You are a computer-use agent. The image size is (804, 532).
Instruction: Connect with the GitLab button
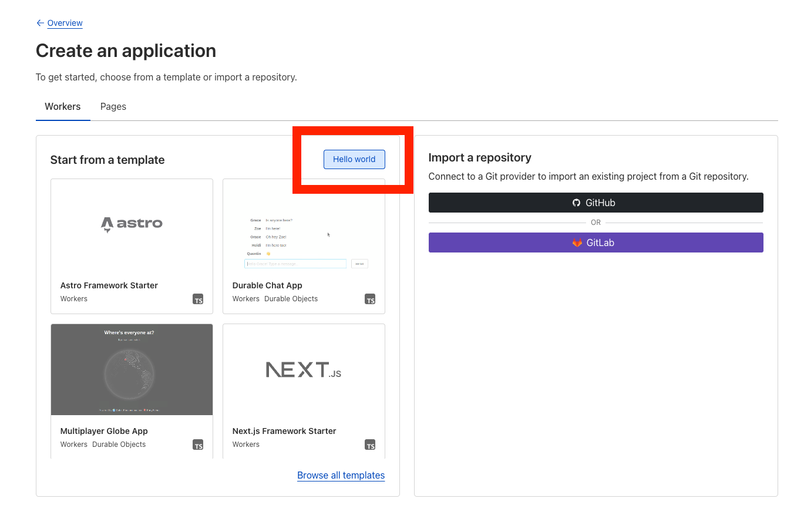click(x=596, y=243)
